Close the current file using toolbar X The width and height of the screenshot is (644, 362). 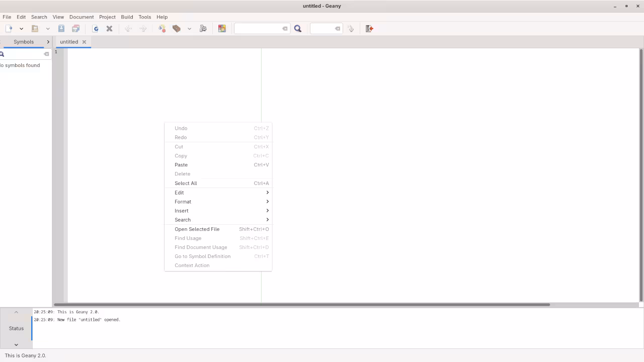pyautogui.click(x=109, y=29)
